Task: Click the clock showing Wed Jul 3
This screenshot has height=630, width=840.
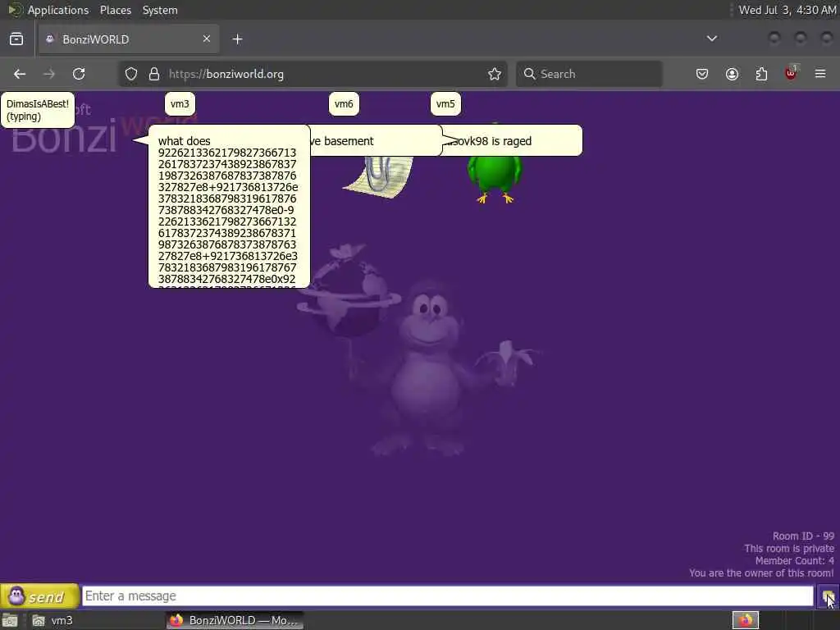Action: tap(787, 10)
